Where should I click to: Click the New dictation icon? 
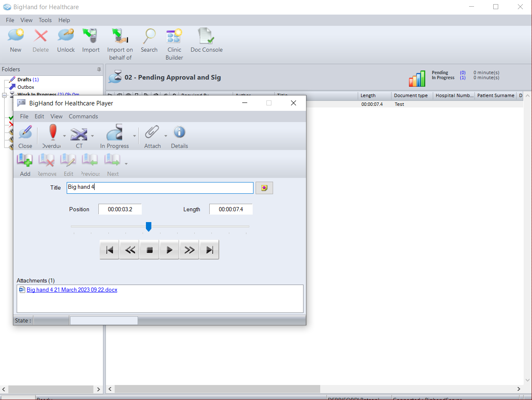pos(15,36)
